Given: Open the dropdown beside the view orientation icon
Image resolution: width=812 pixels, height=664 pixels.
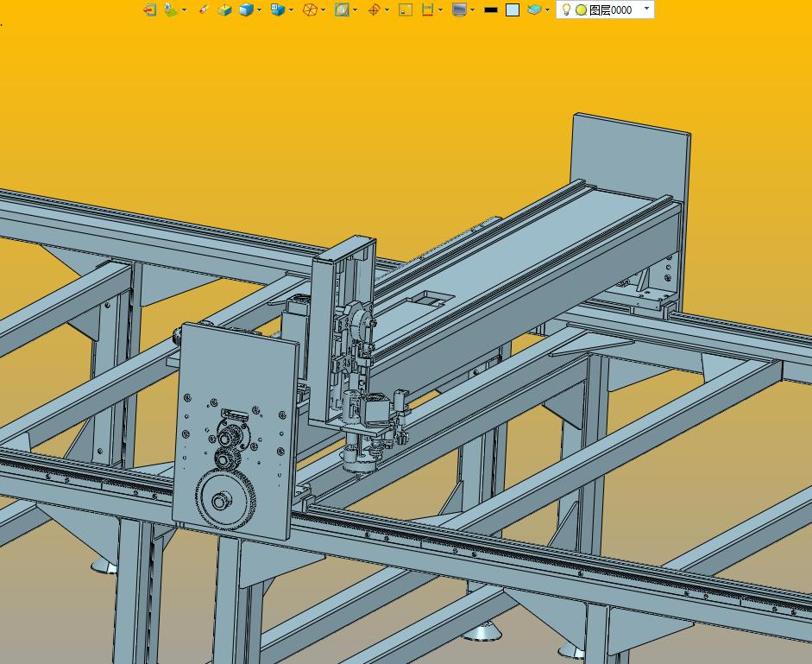Looking at the screenshot, I should tap(291, 9).
